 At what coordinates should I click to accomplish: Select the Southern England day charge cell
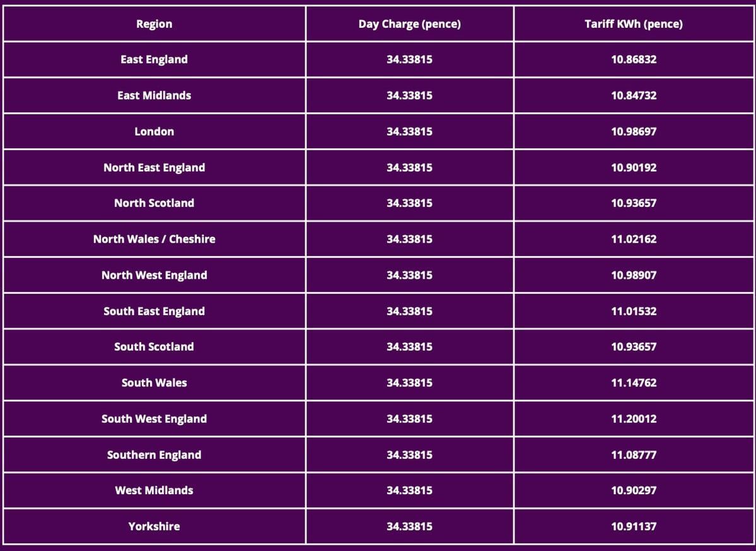coord(409,455)
